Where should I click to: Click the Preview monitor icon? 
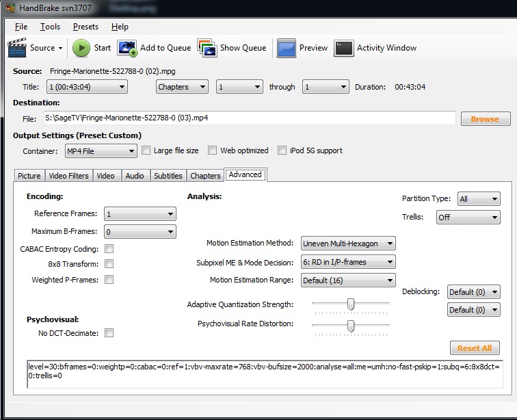click(x=286, y=48)
